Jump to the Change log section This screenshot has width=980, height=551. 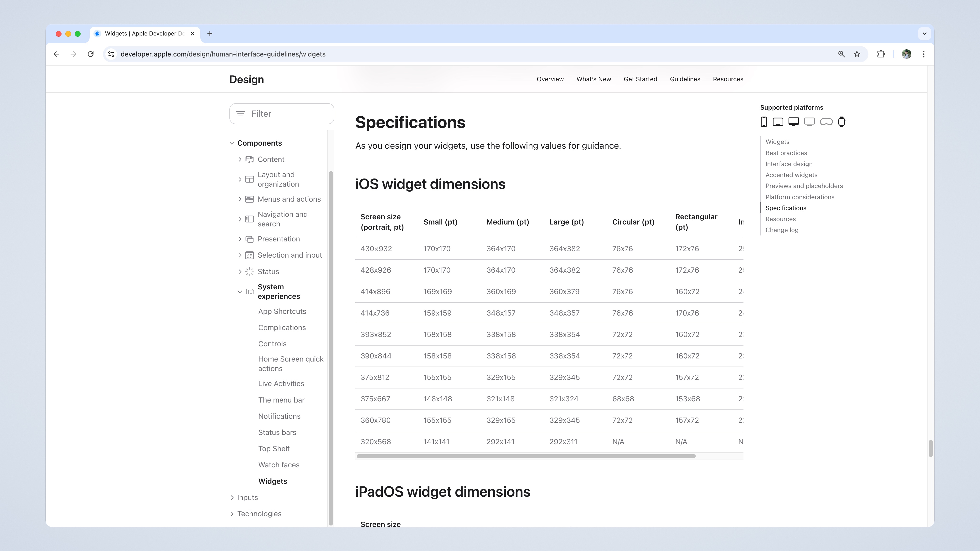pyautogui.click(x=782, y=230)
